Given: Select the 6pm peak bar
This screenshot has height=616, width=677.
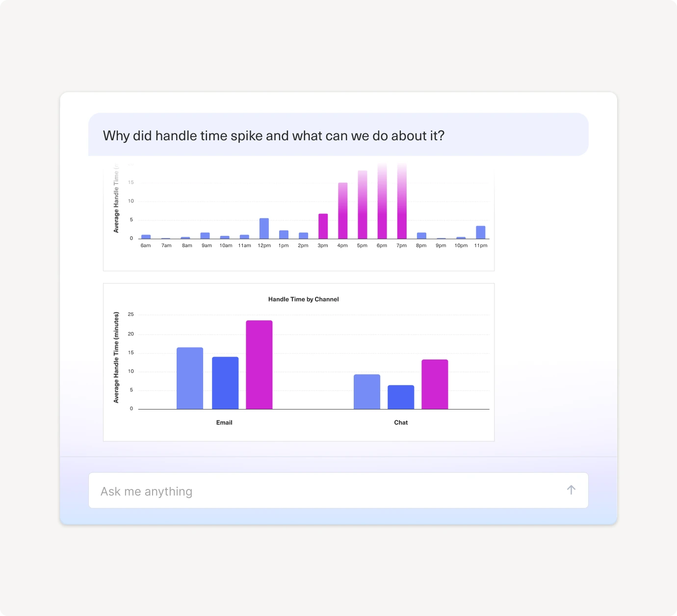Looking at the screenshot, I should tap(382, 202).
